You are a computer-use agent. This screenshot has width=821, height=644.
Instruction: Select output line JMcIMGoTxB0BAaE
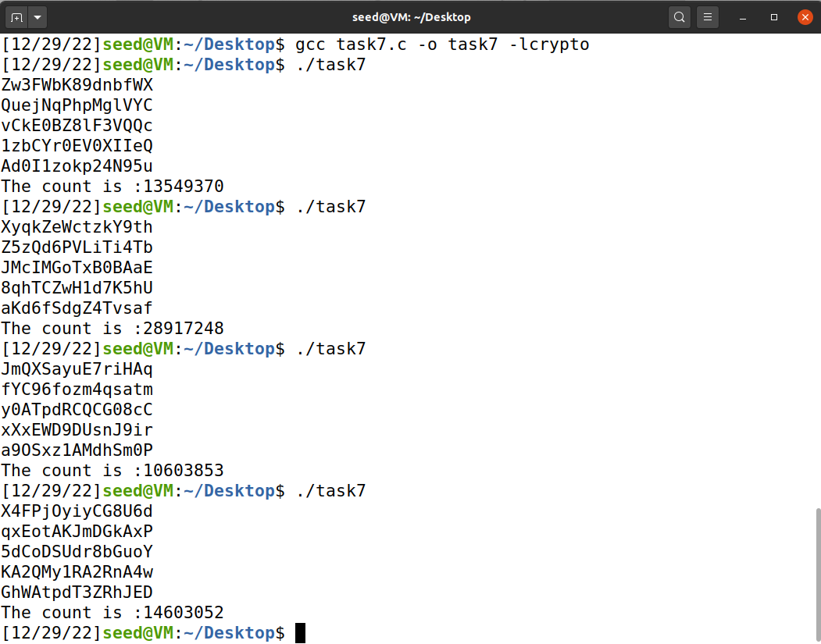(77, 268)
